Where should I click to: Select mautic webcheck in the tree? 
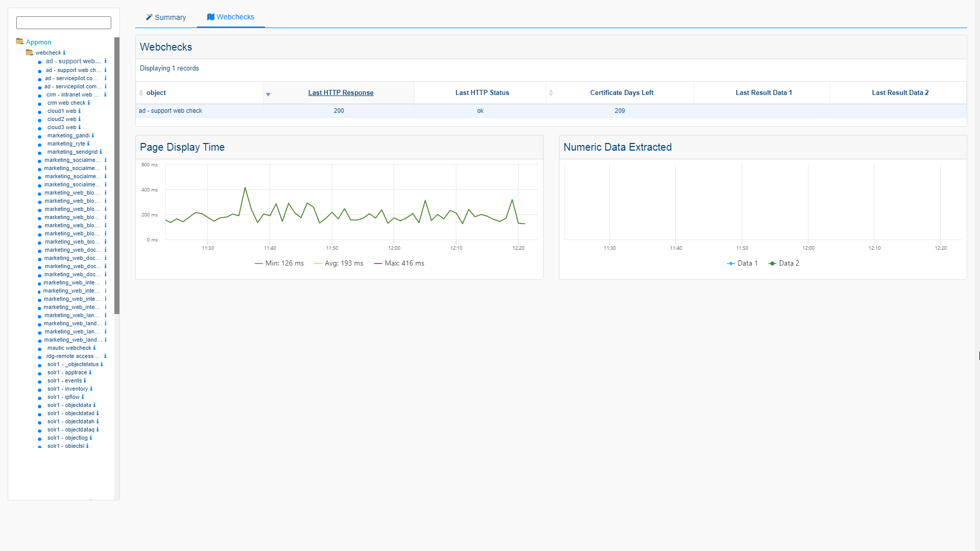coord(69,348)
